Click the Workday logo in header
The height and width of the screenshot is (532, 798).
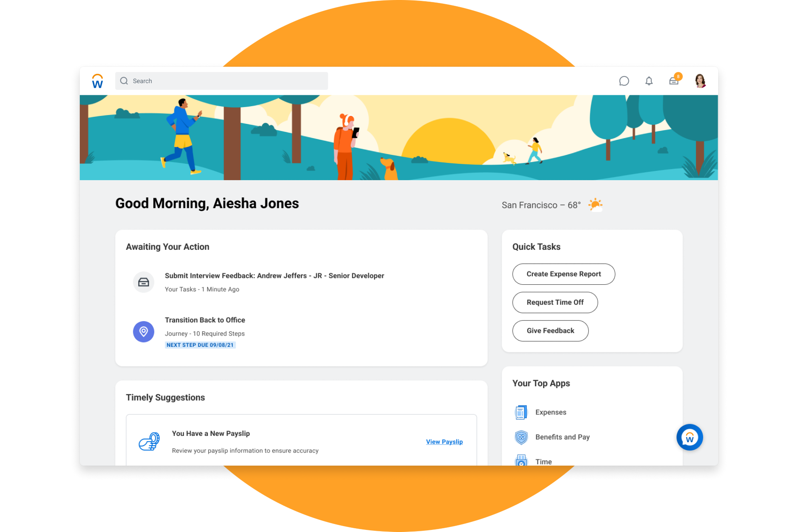(97, 81)
